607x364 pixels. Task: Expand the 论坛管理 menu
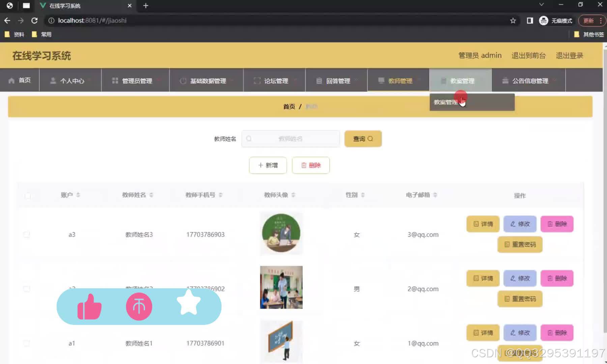[274, 81]
